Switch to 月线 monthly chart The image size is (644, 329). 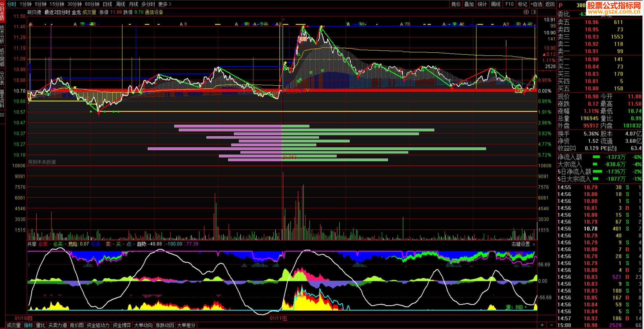pyautogui.click(x=133, y=4)
